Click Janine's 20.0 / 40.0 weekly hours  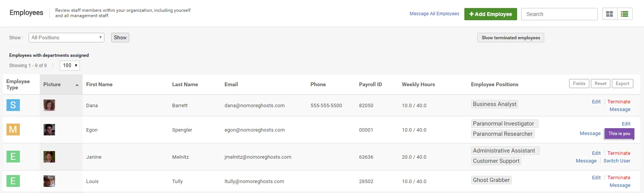click(414, 157)
